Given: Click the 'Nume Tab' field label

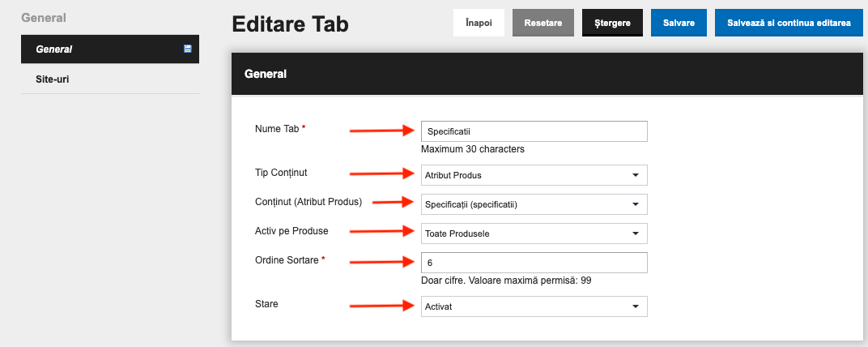Looking at the screenshot, I should click(277, 129).
